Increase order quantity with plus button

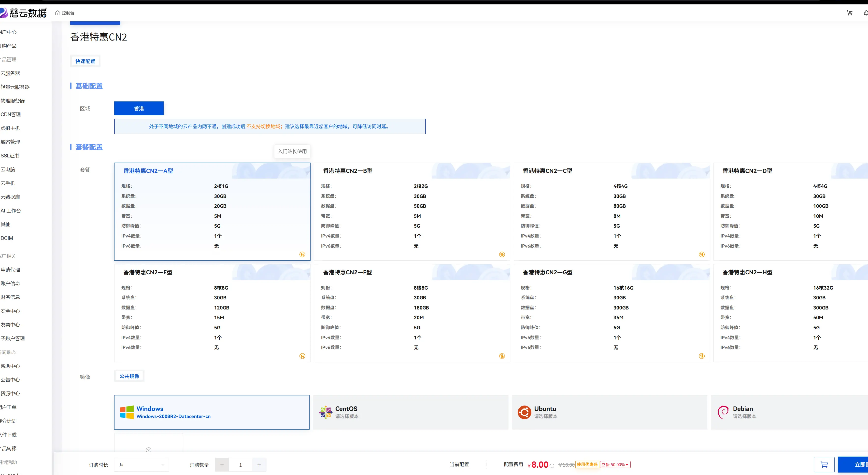click(259, 464)
